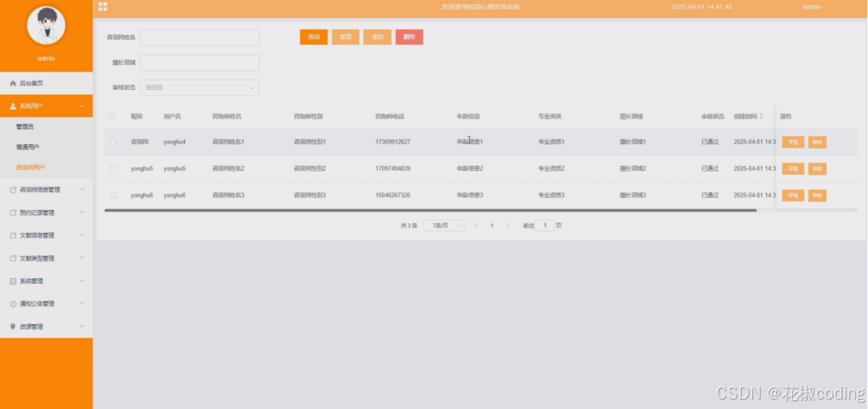Open 详情 for row 咨询师姓名3
The image size is (868, 409).
pos(793,195)
